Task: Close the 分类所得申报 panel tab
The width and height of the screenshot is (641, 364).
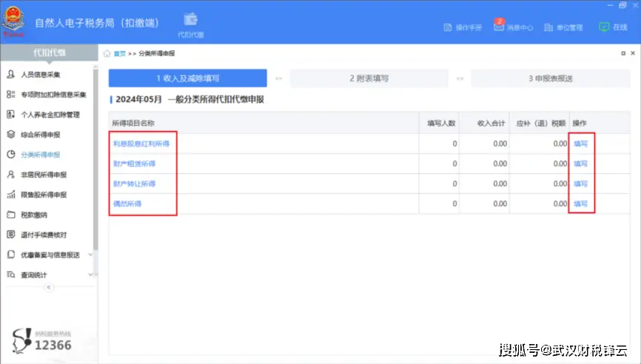Action: [634, 53]
